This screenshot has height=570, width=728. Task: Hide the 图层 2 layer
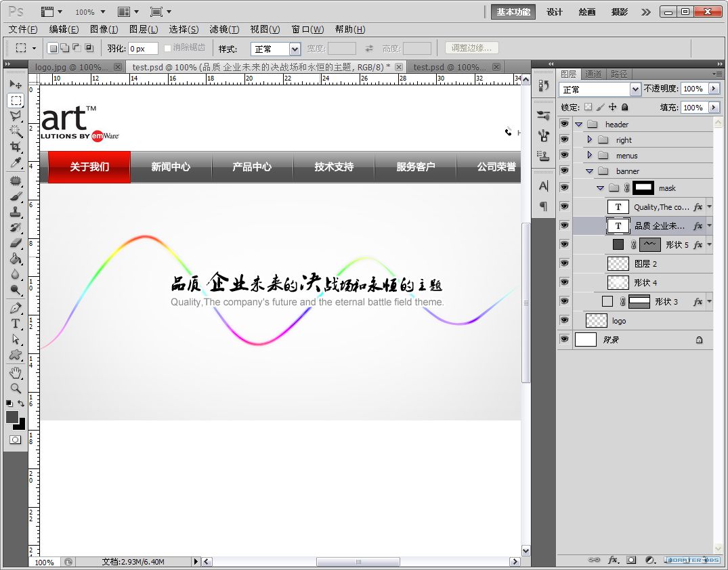pos(564,263)
